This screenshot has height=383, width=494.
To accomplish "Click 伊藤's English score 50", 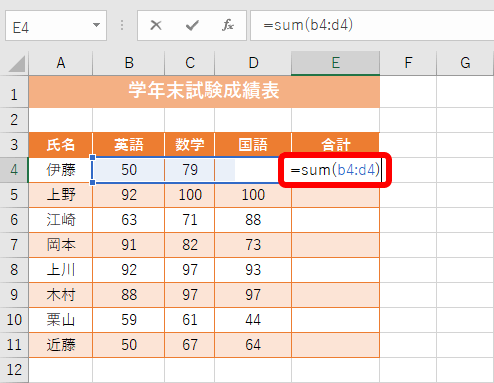I will tap(129, 170).
